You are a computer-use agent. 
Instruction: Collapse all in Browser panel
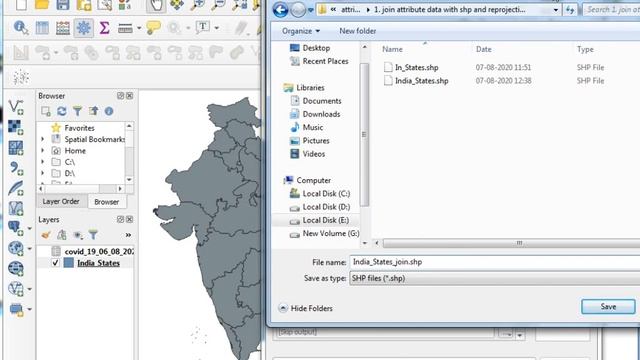pos(93,111)
